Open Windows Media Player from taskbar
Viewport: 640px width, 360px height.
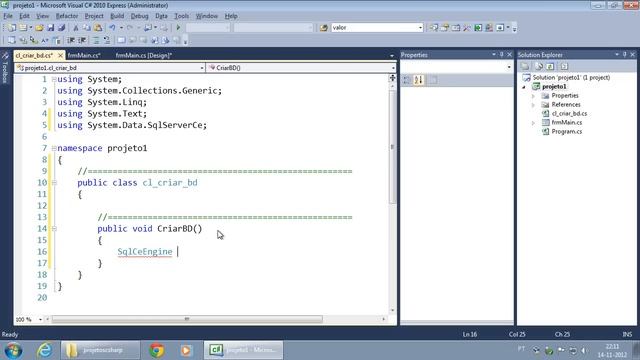tap(186, 350)
